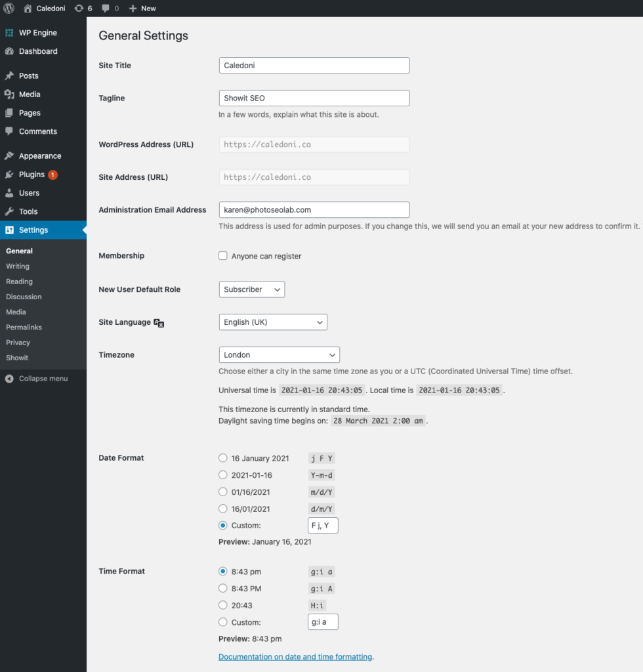Open the Timezone dropdown showing London
643x672 pixels.
coord(279,354)
